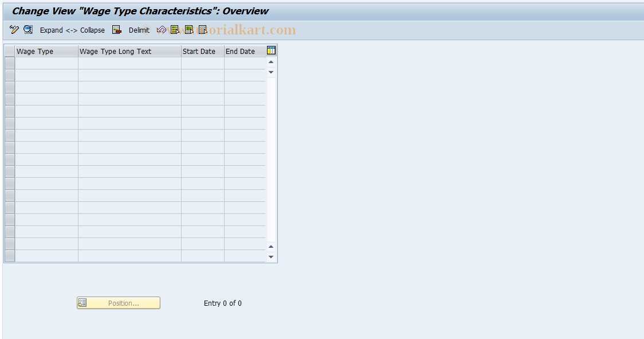
Task: Click the Start Date column header
Action: [x=202, y=52]
